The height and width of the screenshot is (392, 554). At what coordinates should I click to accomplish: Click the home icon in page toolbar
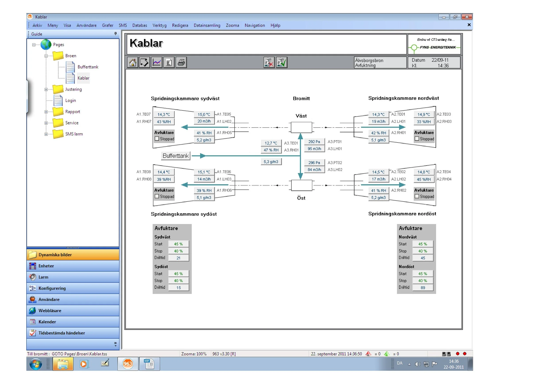pos(133,63)
